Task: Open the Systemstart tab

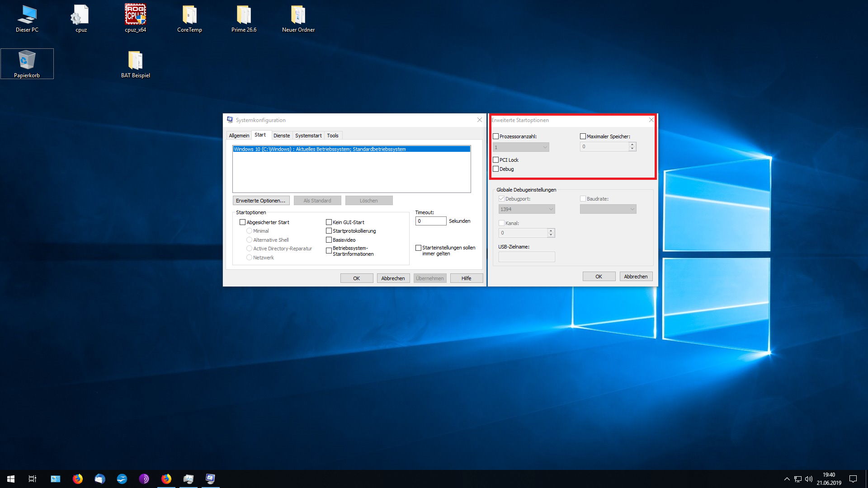Action: [308, 136]
